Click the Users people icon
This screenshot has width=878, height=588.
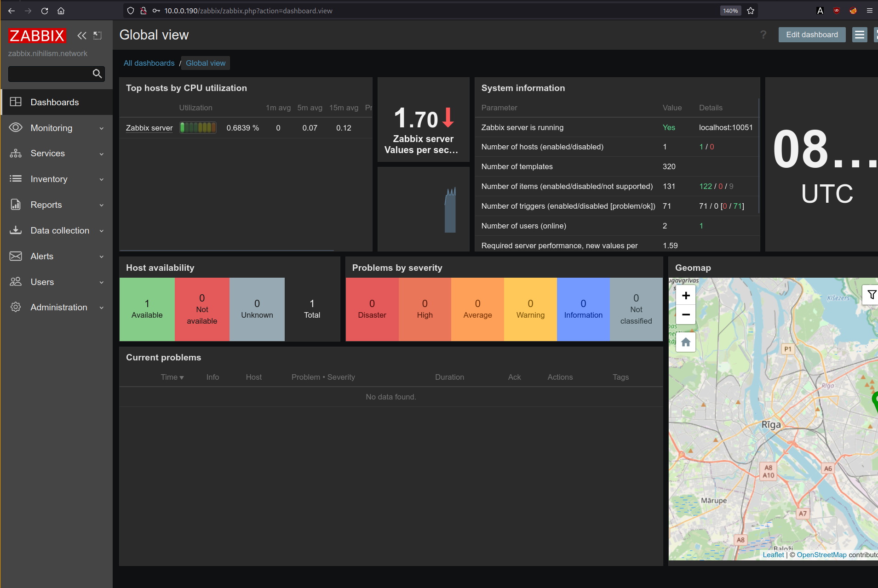16,281
